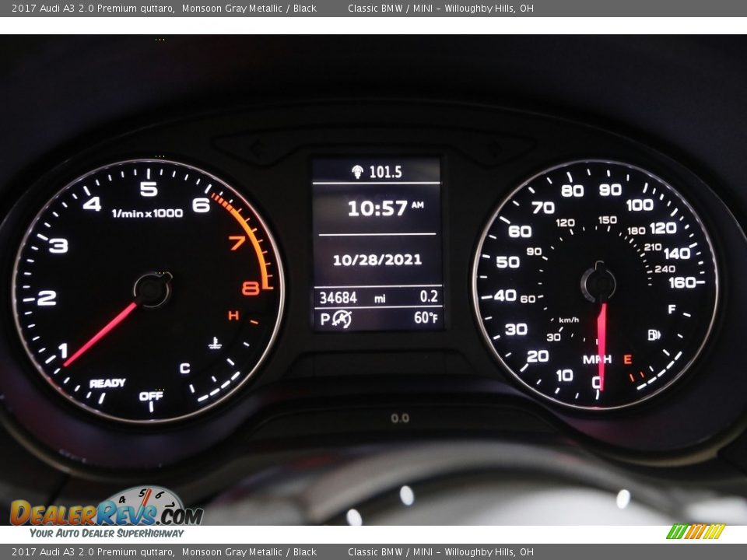Click the number 1 on the tachometer
The width and height of the screenshot is (747, 560).
[x=63, y=352]
